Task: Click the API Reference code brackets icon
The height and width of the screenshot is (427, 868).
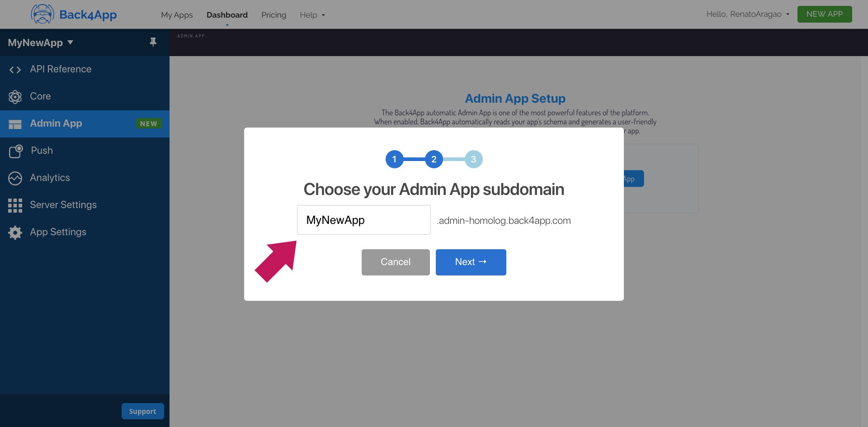Action: coord(15,70)
